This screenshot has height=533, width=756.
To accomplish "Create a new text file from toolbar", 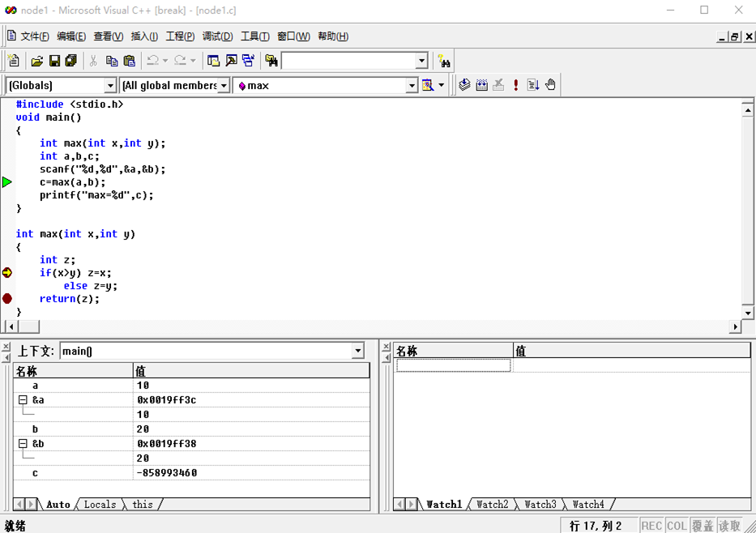I will [14, 61].
